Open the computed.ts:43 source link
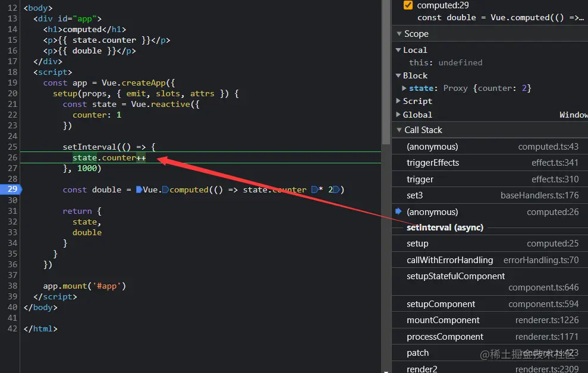The height and width of the screenshot is (373, 588). pyautogui.click(x=548, y=147)
